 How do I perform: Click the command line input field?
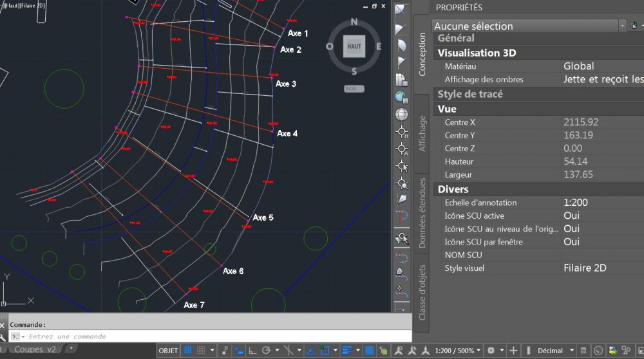[x=211, y=336]
